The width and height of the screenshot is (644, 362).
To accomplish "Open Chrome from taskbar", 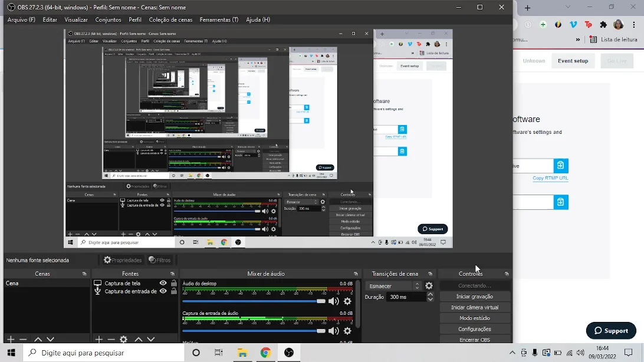I will [265, 353].
